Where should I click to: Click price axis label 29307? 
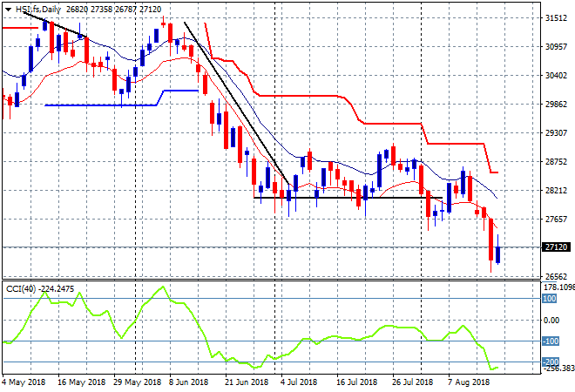coord(556,132)
